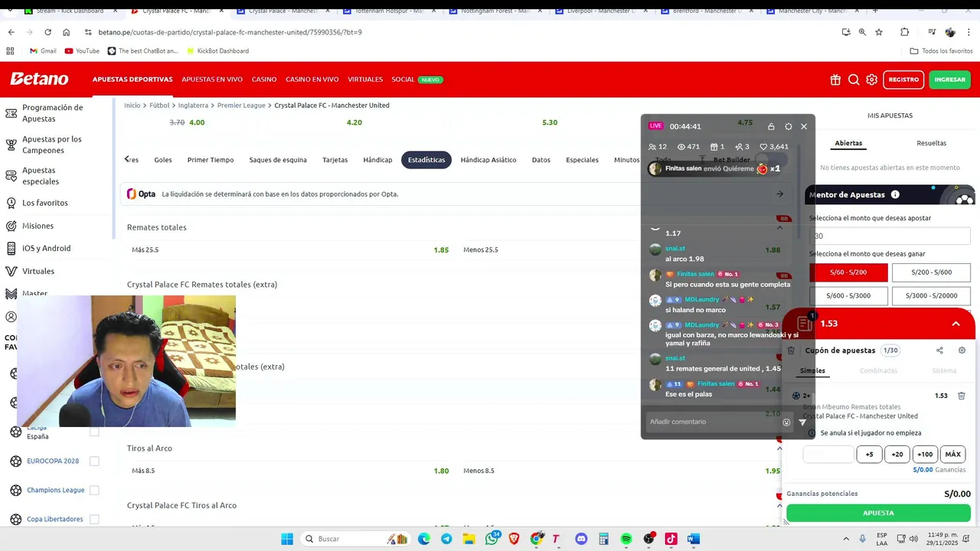Select Más 8.5 Tiros al Arco at 1.80
This screenshot has height=551, width=980.
(290, 471)
